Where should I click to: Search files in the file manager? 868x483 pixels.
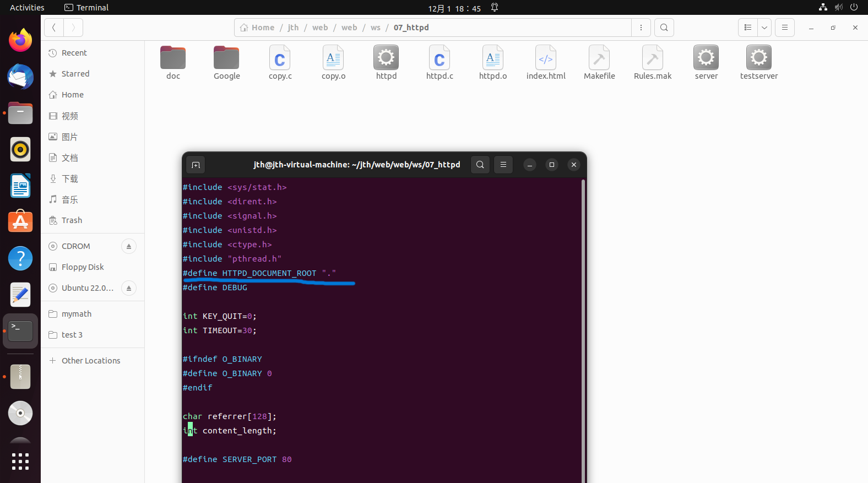664,28
